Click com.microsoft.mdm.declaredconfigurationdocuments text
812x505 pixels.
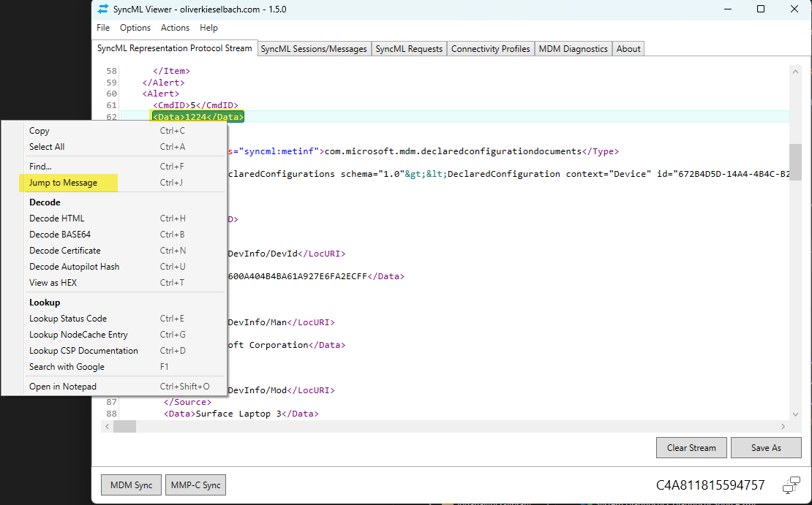(x=453, y=151)
